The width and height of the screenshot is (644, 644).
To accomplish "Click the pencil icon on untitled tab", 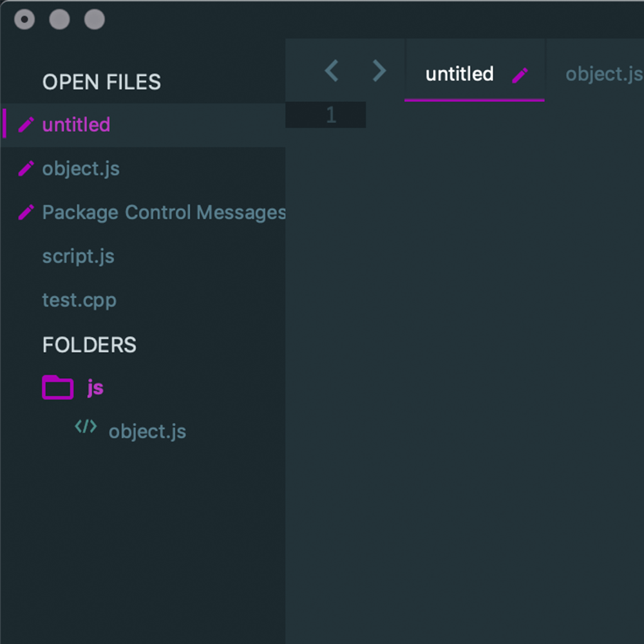I will tap(520, 75).
